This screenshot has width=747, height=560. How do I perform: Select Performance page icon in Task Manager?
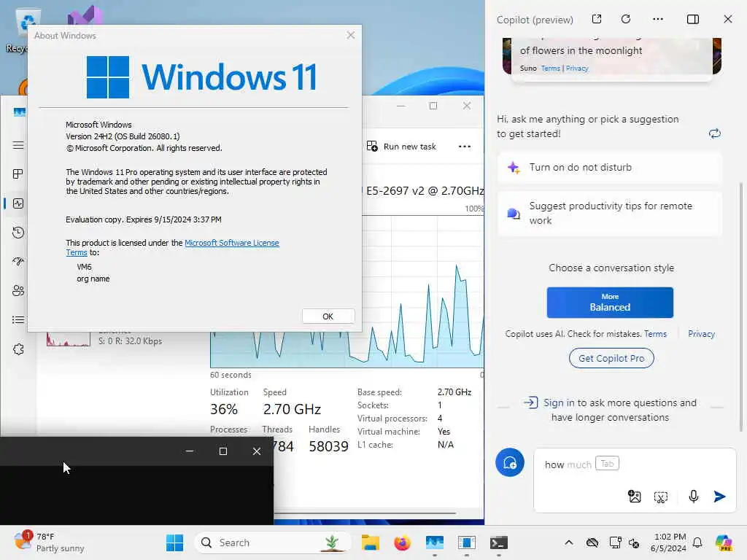click(18, 204)
